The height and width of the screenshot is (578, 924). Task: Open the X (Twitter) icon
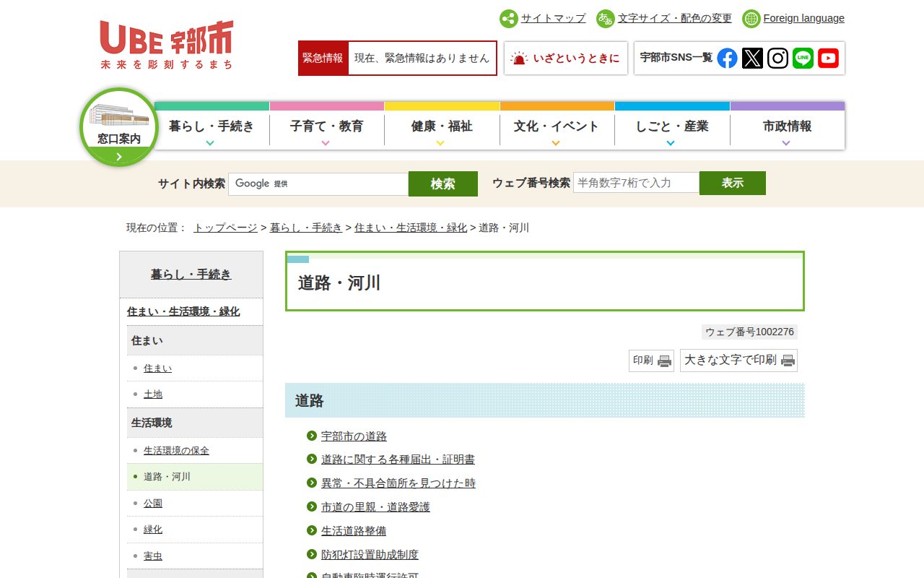pos(752,58)
